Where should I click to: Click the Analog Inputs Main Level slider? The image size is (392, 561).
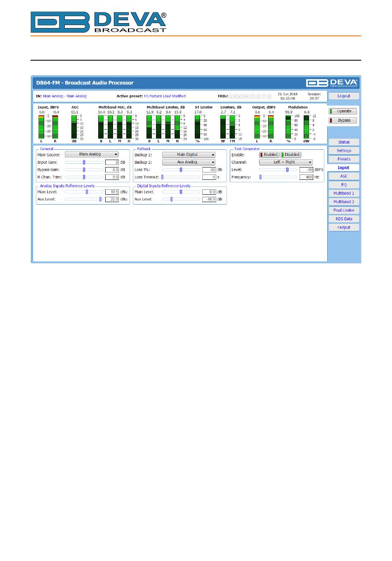tap(84, 192)
